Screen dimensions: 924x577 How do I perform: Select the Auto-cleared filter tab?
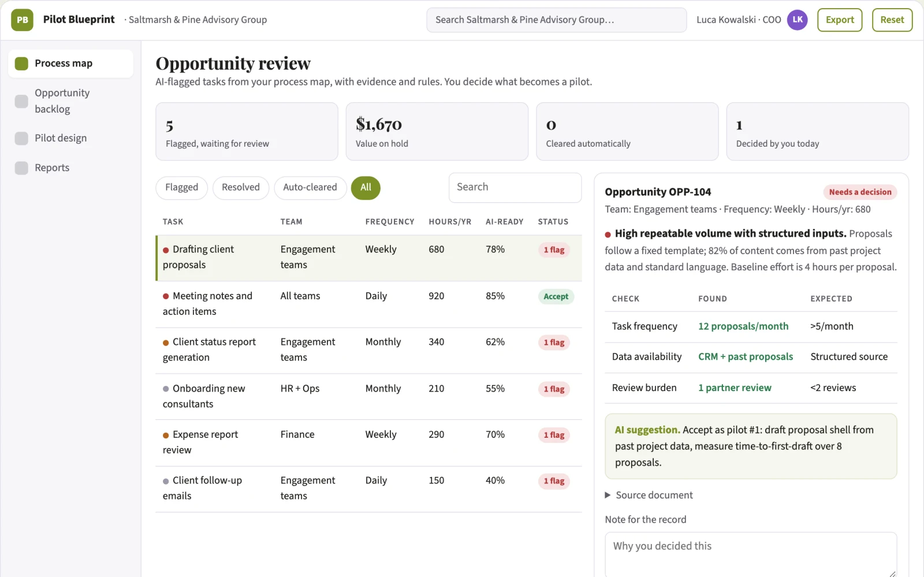[x=310, y=188]
